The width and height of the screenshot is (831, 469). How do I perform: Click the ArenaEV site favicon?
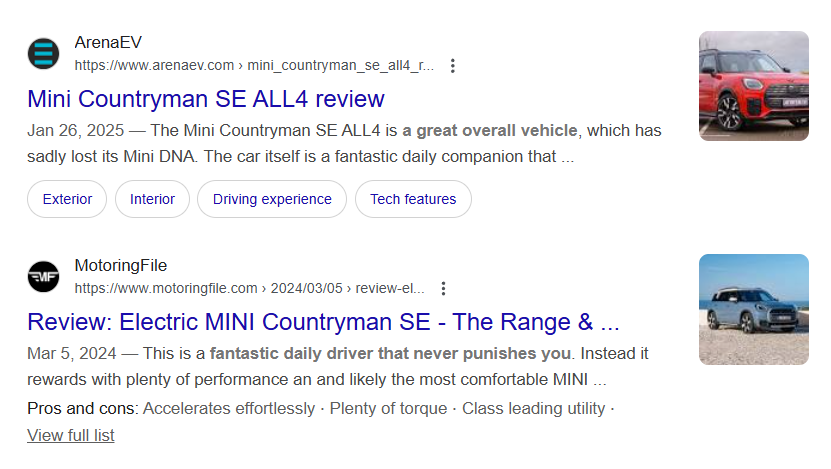43,54
